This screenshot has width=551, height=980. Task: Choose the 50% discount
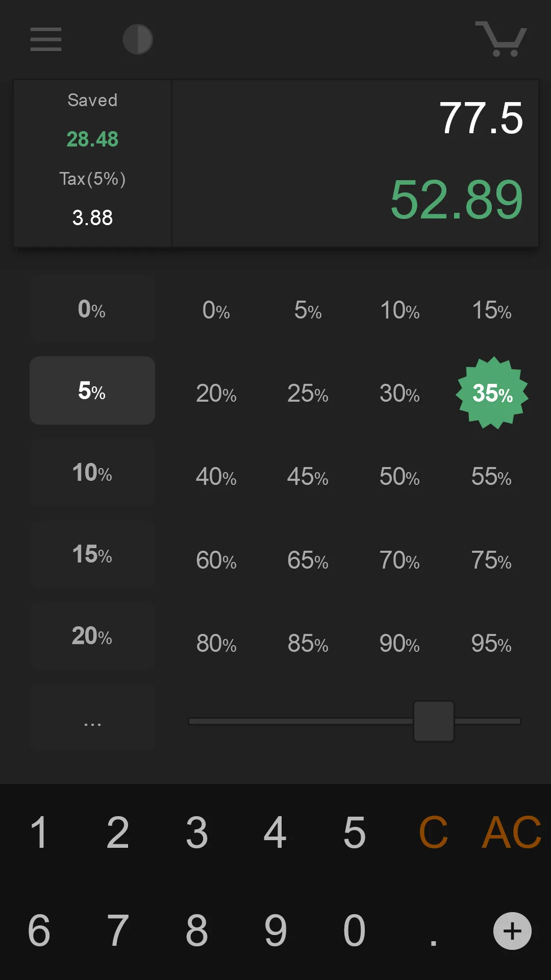coord(399,477)
